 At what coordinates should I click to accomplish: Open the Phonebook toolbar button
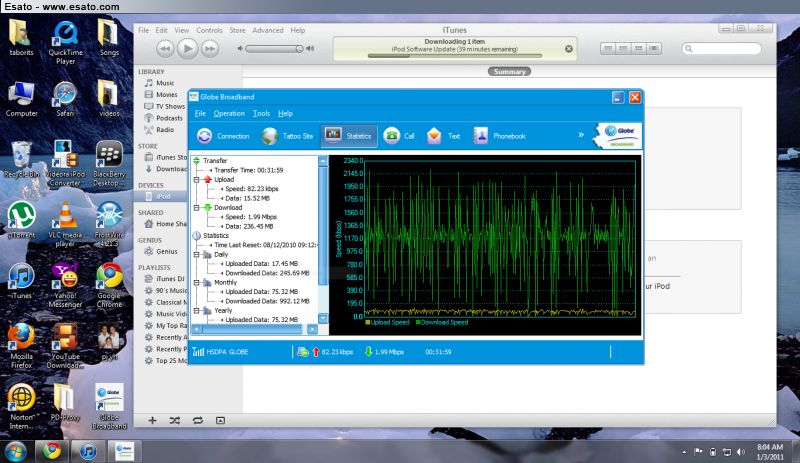click(x=499, y=136)
